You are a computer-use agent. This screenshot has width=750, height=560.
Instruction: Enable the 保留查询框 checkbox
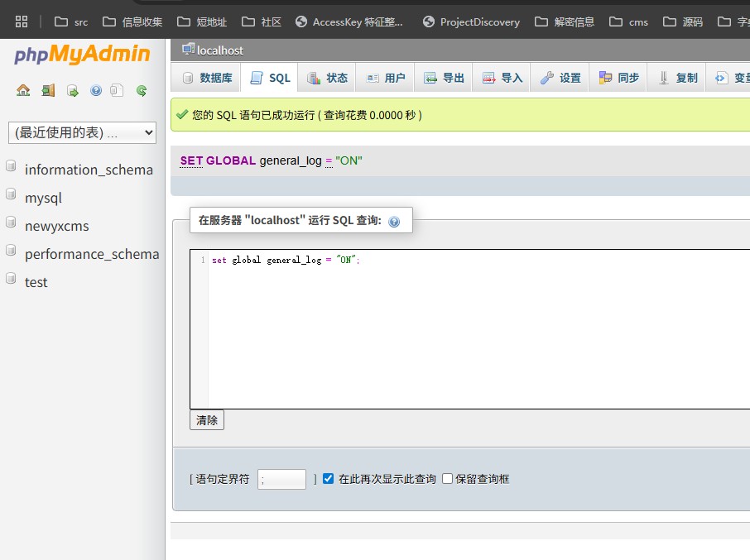click(446, 478)
